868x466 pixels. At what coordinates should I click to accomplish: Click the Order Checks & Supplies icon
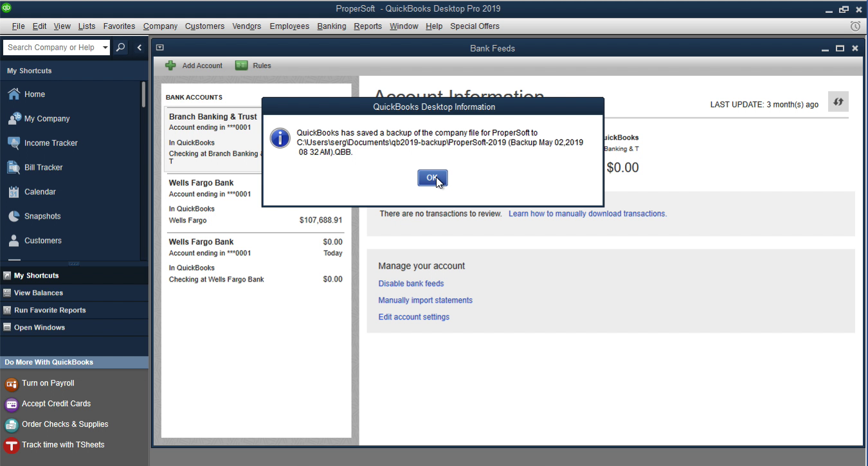tap(12, 425)
